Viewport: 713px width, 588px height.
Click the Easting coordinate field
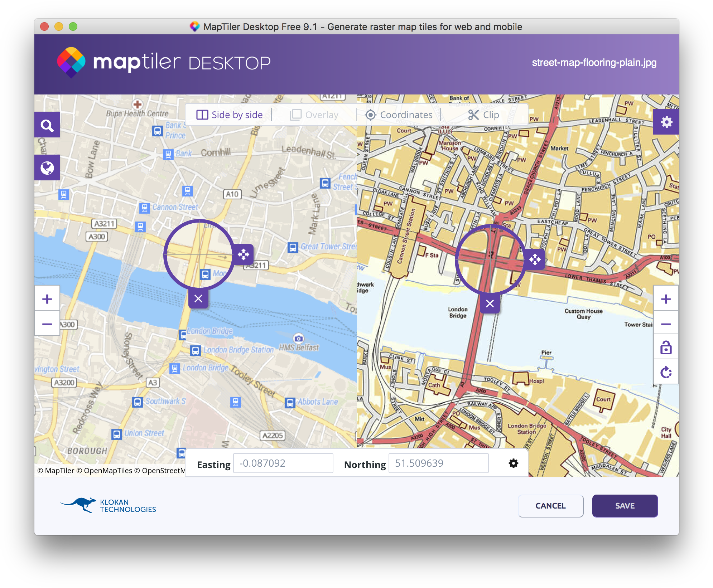point(283,463)
